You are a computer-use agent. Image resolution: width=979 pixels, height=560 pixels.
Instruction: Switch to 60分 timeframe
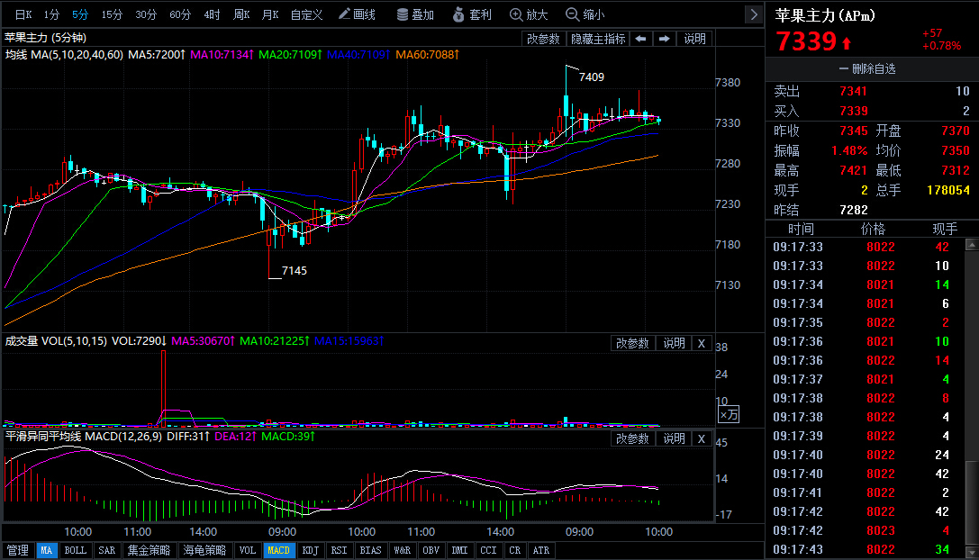click(180, 14)
